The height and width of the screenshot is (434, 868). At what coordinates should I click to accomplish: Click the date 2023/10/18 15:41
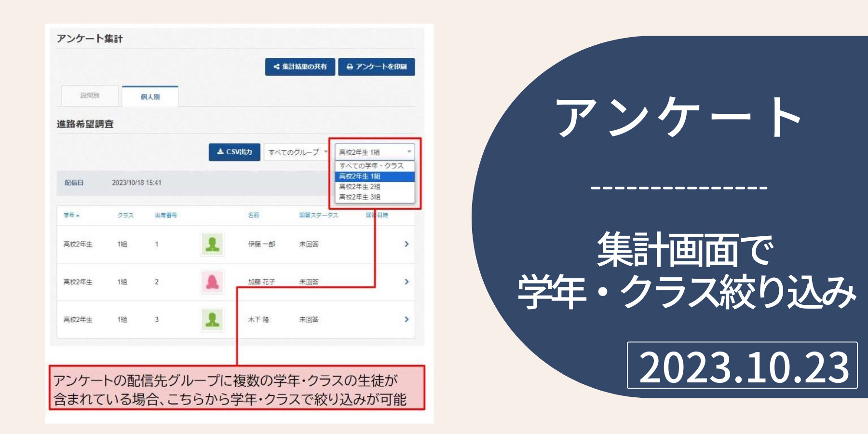pos(137,183)
